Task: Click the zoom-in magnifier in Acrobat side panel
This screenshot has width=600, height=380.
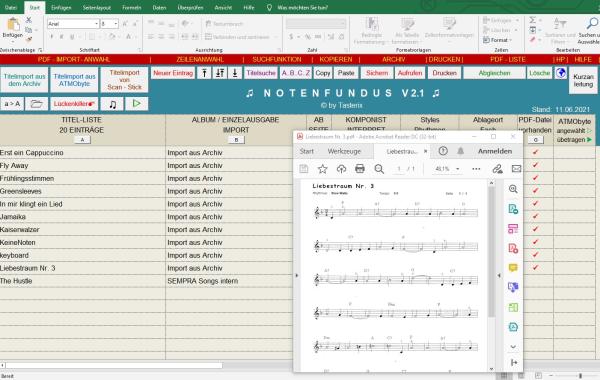Action: [x=513, y=189]
